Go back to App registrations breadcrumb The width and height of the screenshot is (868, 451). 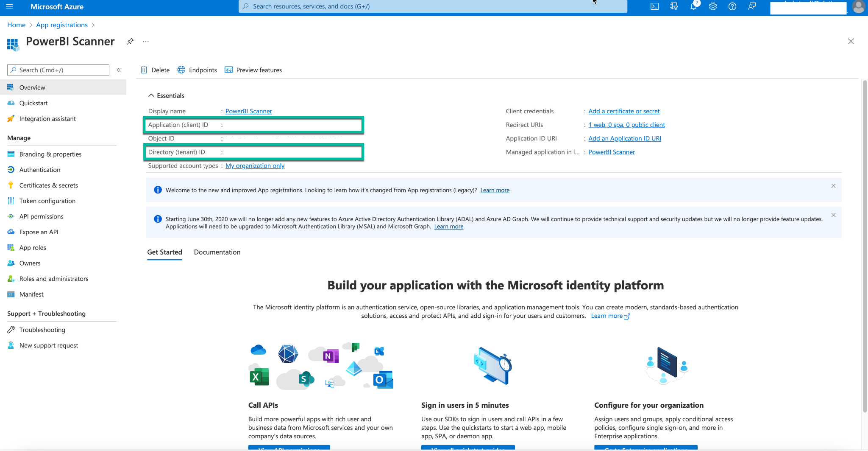pos(62,25)
